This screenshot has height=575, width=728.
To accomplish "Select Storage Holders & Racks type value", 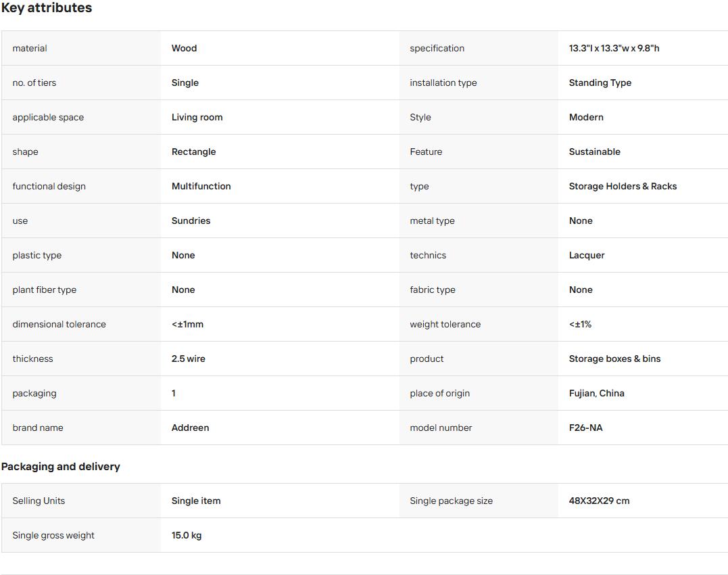I will (x=623, y=186).
